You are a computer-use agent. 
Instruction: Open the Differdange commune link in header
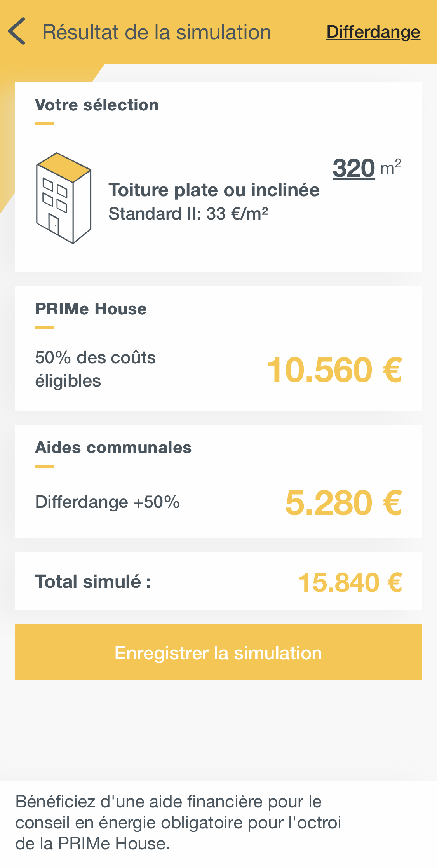coord(373,32)
